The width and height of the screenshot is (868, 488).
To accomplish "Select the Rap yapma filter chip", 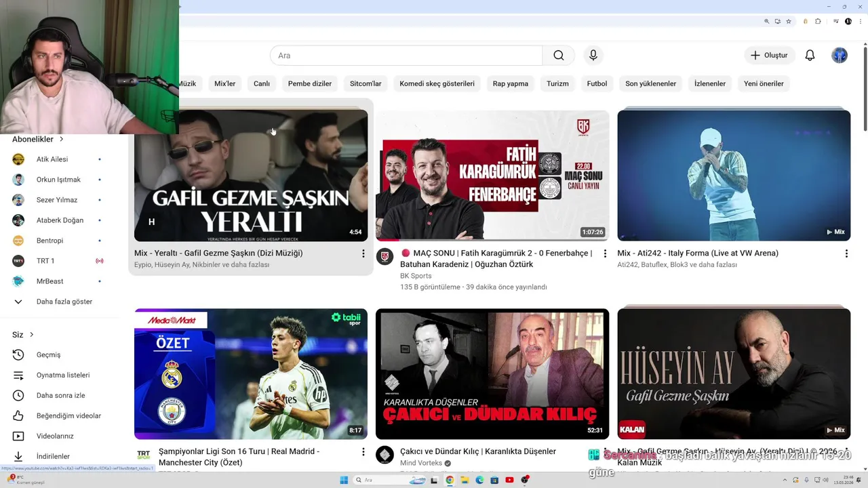I will click(x=511, y=83).
